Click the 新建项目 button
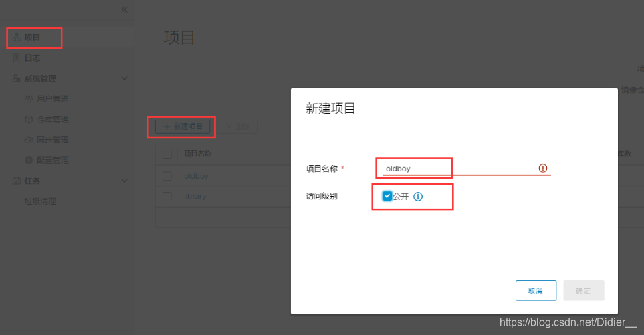The width and height of the screenshot is (644, 335). [183, 126]
